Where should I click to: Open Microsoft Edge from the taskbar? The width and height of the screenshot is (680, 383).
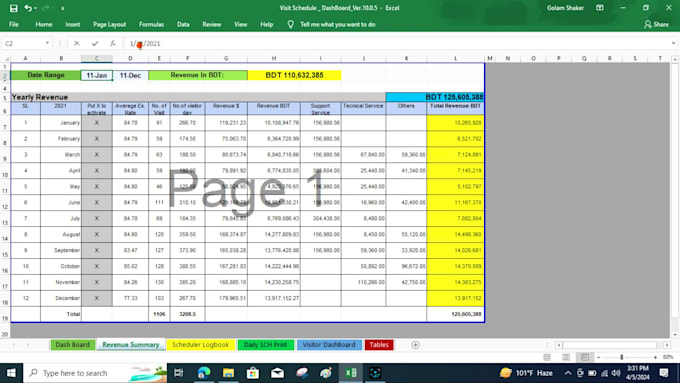203,373
